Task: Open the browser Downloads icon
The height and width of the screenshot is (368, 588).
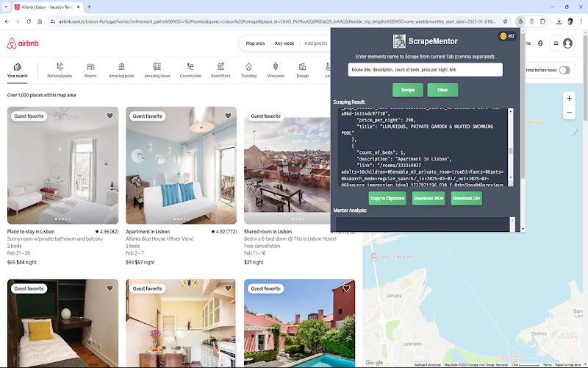Action: point(559,21)
